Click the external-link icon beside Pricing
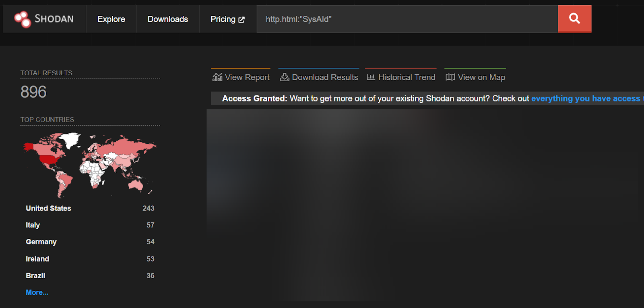 point(242,20)
